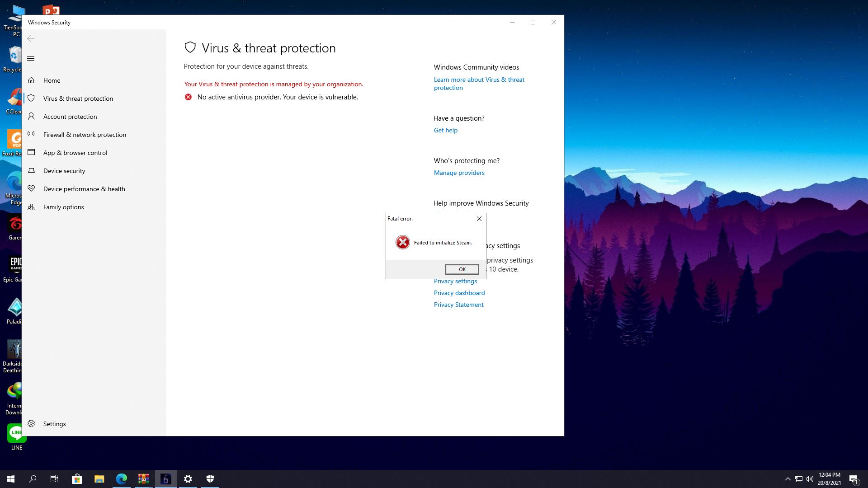Select the Device security laptop icon

[31, 171]
